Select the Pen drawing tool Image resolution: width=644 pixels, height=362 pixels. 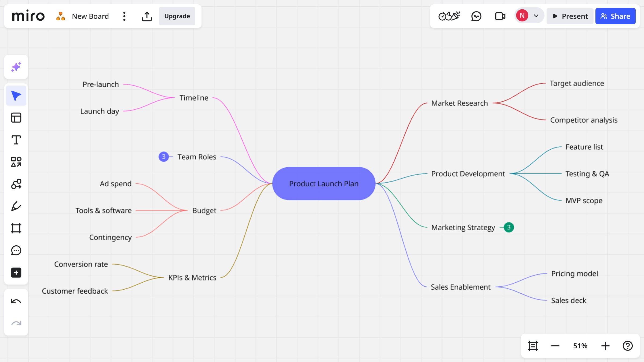tap(16, 206)
